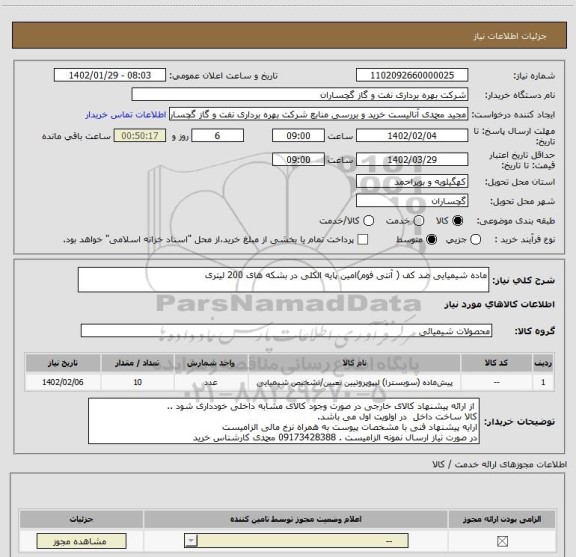Select the خدمت radio button
The image size is (576, 557).
(x=419, y=220)
